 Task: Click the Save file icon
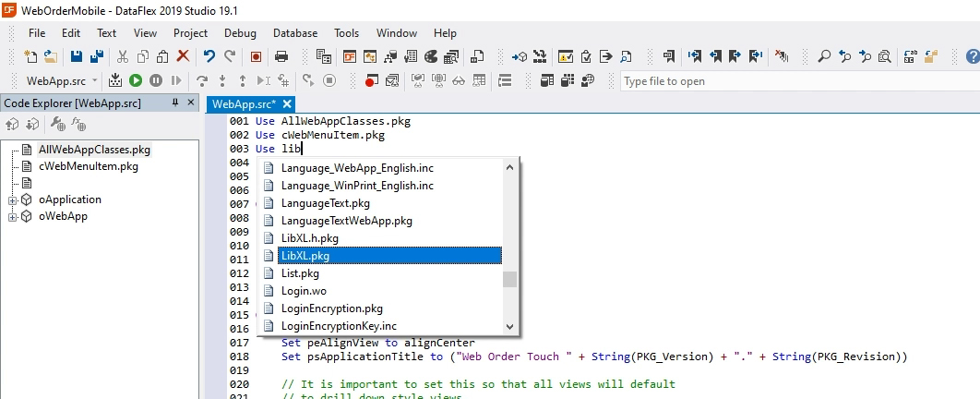[x=77, y=57]
